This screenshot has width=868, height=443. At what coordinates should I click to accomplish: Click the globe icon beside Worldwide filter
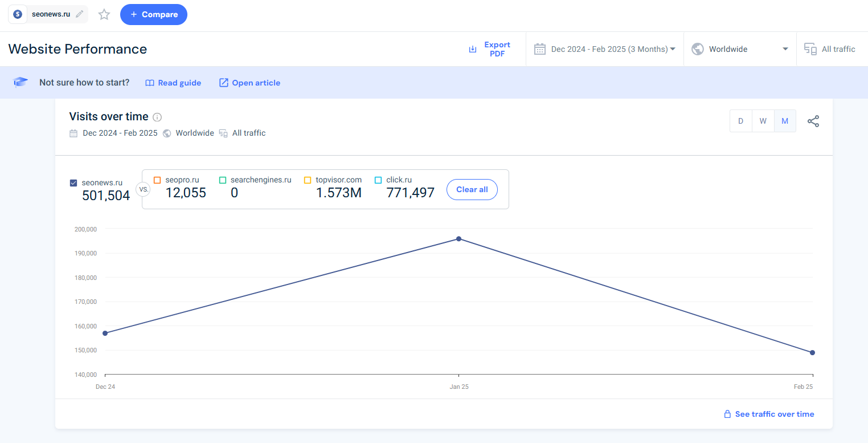[x=697, y=49]
